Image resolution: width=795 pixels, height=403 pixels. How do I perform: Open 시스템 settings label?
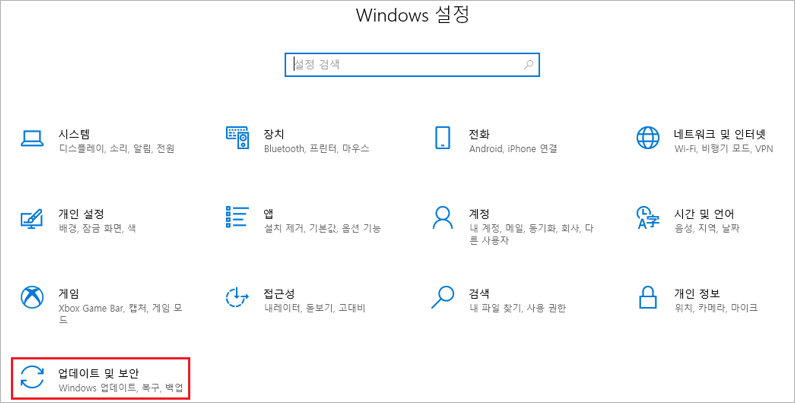click(74, 134)
